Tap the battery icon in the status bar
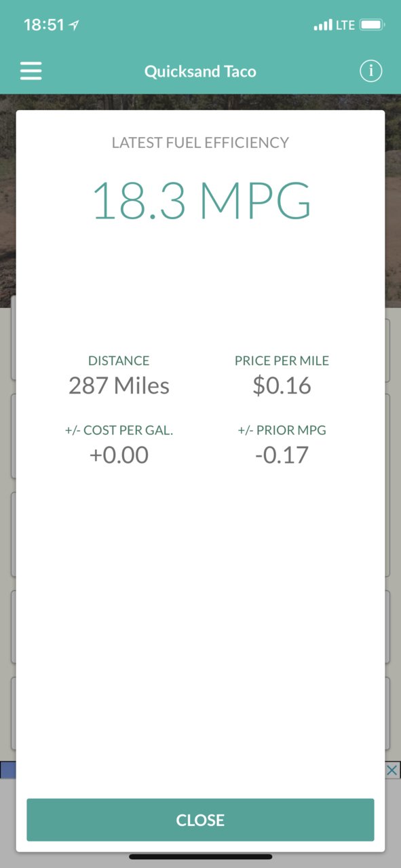Image resolution: width=401 pixels, height=868 pixels. pyautogui.click(x=373, y=25)
